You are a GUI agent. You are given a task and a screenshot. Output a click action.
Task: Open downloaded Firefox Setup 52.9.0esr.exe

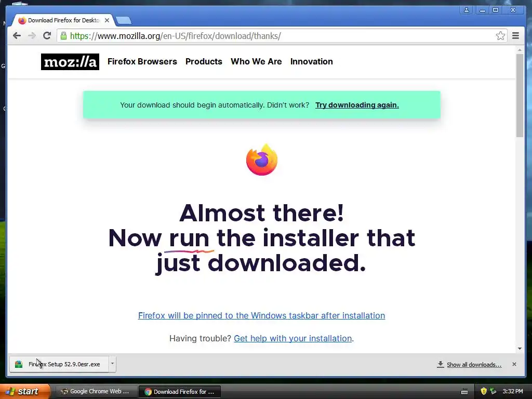(59, 364)
